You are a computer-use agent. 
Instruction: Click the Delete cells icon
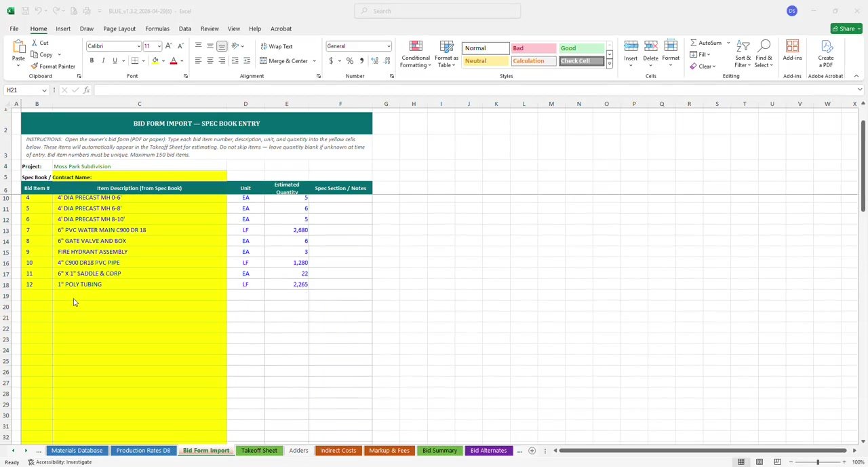tap(650, 46)
